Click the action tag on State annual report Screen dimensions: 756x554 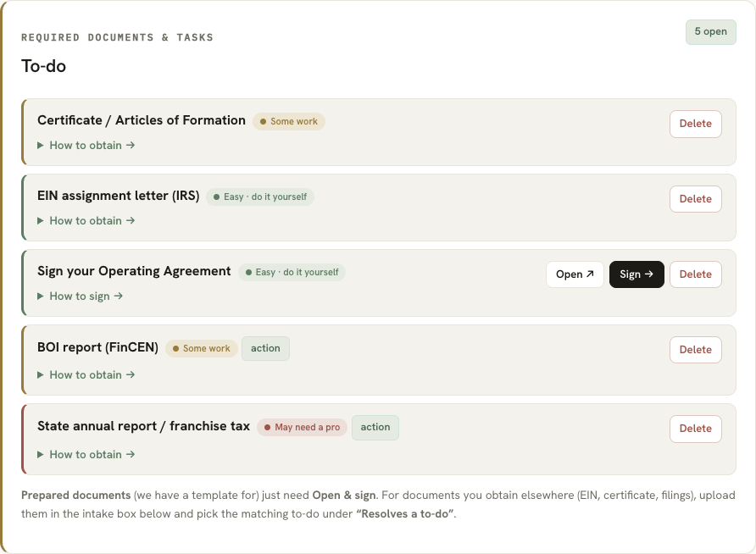(375, 427)
